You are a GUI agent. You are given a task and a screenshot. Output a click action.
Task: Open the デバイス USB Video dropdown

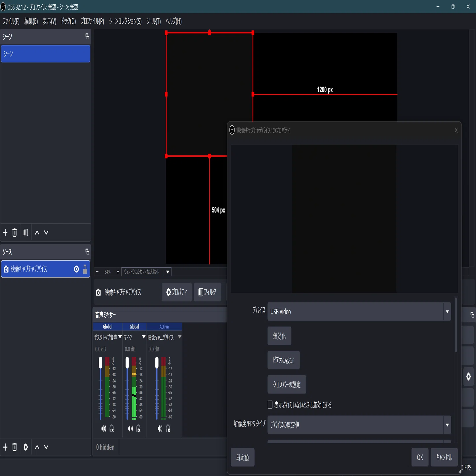click(359, 311)
